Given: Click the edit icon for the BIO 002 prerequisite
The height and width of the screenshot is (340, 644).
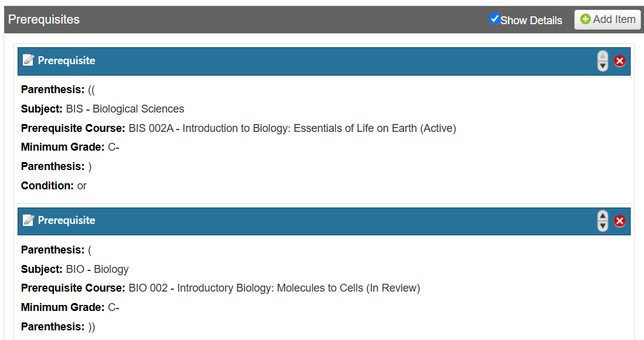Looking at the screenshot, I should click(28, 220).
